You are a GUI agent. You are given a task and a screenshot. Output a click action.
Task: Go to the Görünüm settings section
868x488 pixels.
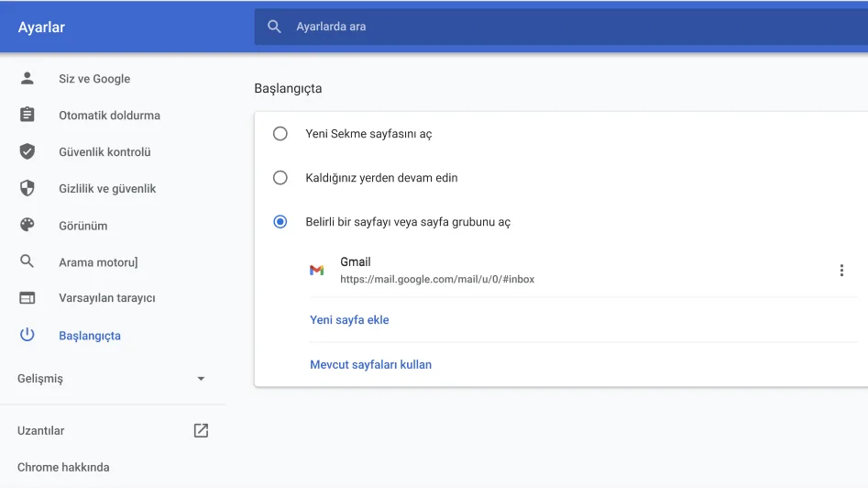[x=83, y=226]
